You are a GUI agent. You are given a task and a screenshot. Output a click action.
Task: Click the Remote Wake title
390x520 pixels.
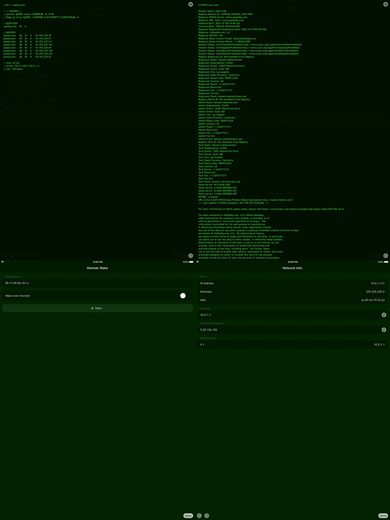pos(97,268)
